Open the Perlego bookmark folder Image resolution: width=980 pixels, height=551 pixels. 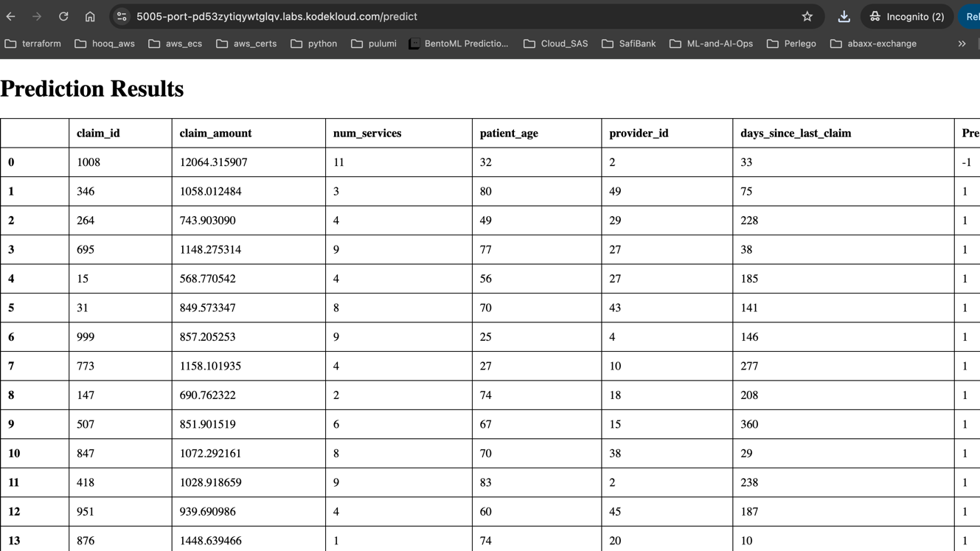[x=791, y=44]
